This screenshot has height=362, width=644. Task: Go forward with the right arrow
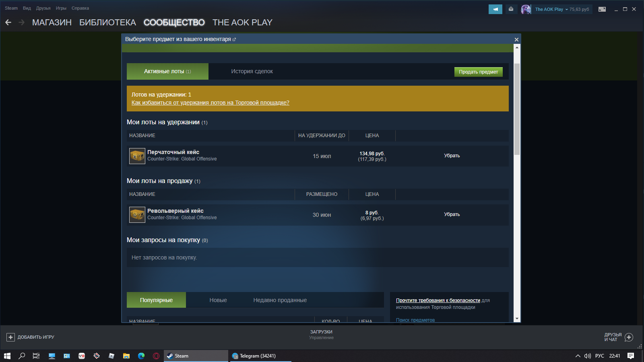click(x=22, y=23)
